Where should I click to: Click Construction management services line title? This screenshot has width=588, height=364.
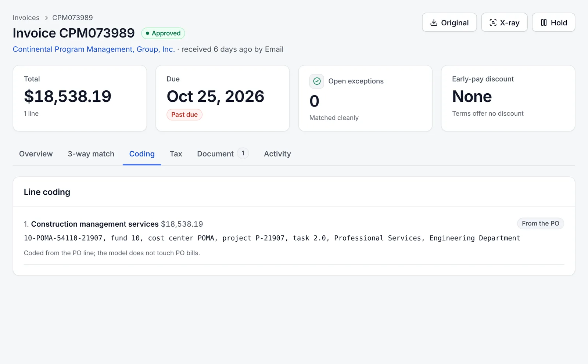(95, 224)
